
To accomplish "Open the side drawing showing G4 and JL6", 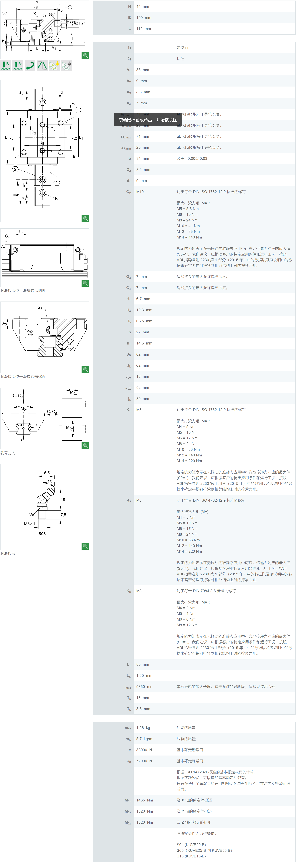I will point(44,258).
